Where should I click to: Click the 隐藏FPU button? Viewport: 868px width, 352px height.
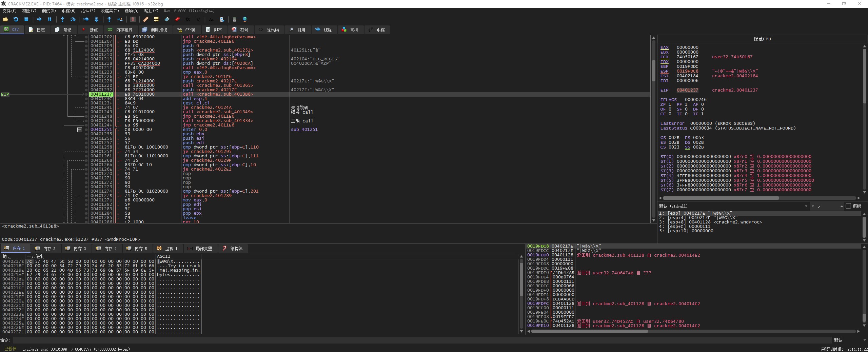point(762,39)
